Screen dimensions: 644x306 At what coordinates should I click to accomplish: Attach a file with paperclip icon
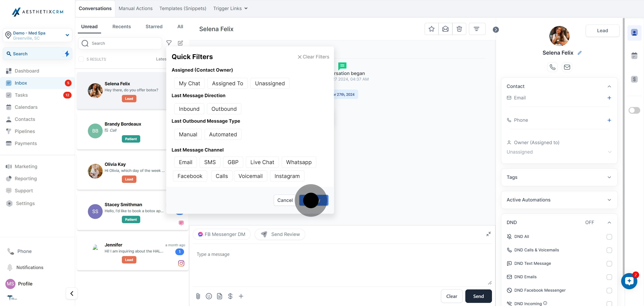pos(198,296)
